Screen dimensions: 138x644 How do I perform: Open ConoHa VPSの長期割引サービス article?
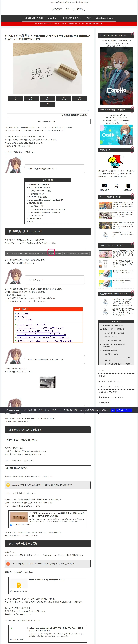tap(116, 215)
